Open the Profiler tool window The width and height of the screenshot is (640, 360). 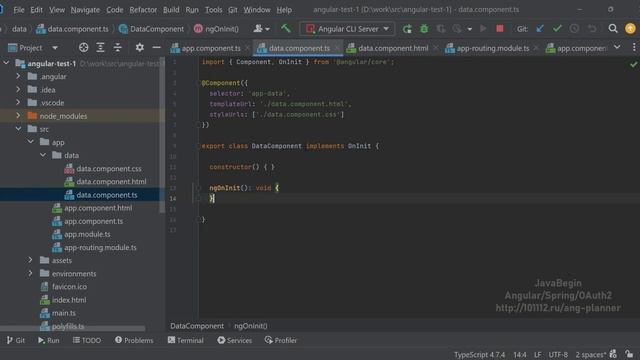281,340
